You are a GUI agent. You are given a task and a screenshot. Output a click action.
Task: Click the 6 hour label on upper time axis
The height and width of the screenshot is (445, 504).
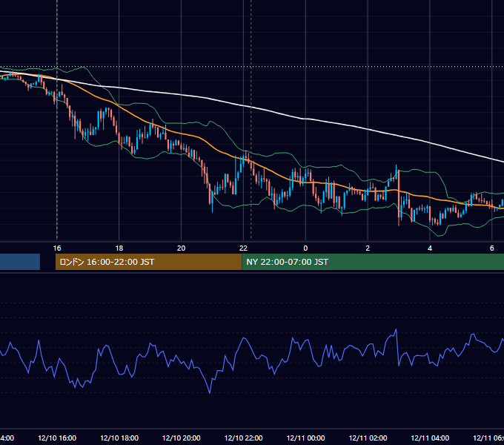click(492, 248)
